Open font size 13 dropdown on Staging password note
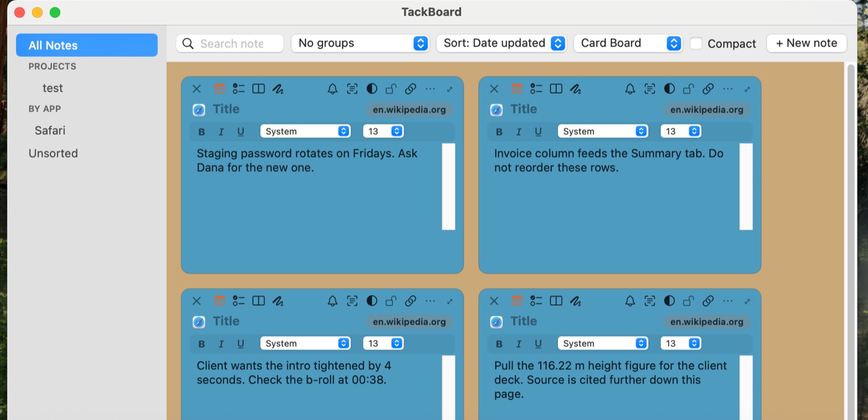 [x=383, y=131]
